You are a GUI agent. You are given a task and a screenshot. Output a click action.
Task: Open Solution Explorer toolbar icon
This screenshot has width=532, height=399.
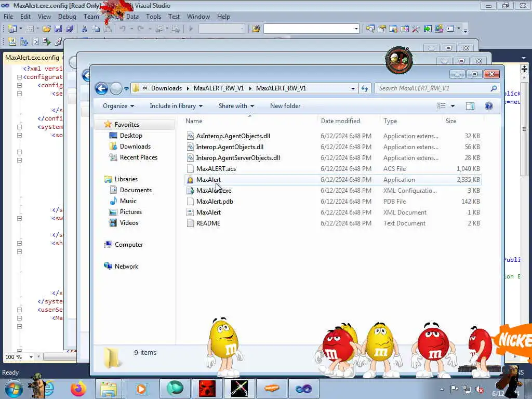pos(370,29)
